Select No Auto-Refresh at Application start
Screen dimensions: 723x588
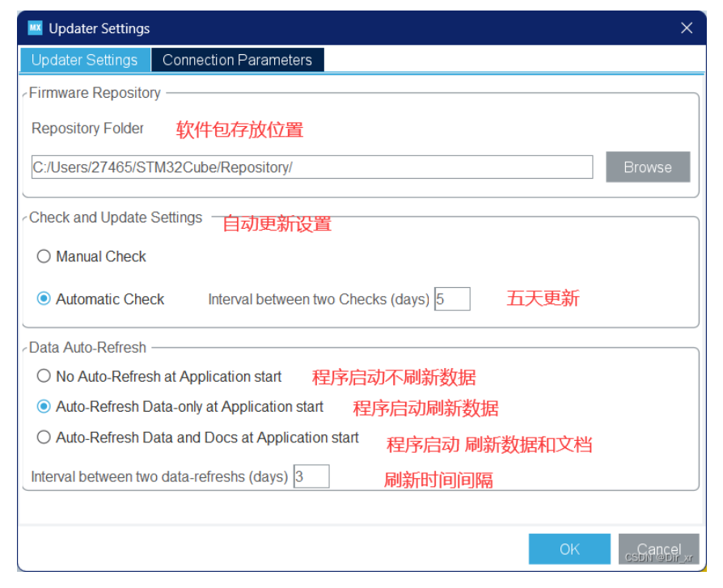pos(44,376)
